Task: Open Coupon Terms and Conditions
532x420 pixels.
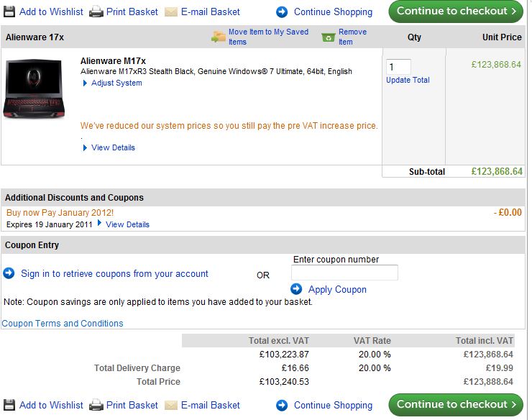Action: [x=63, y=323]
